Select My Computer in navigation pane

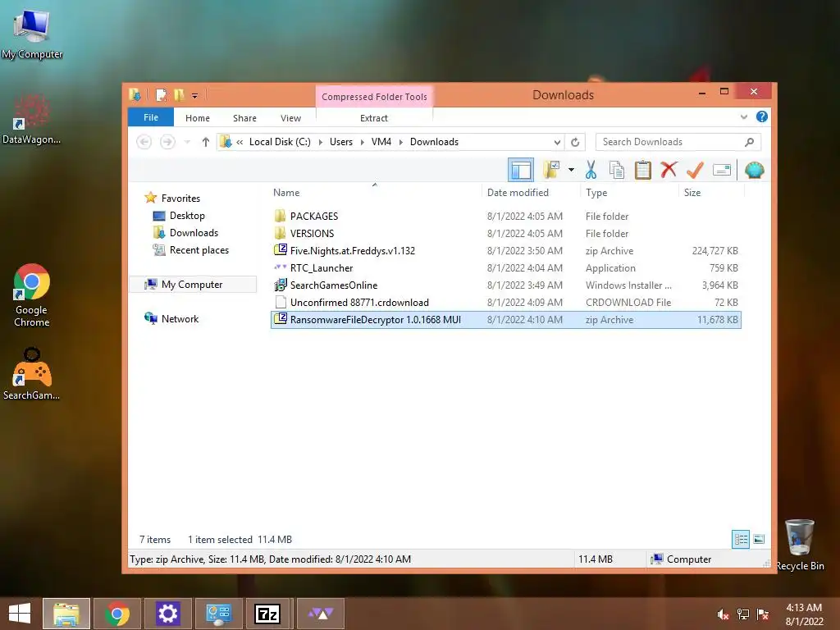point(192,285)
